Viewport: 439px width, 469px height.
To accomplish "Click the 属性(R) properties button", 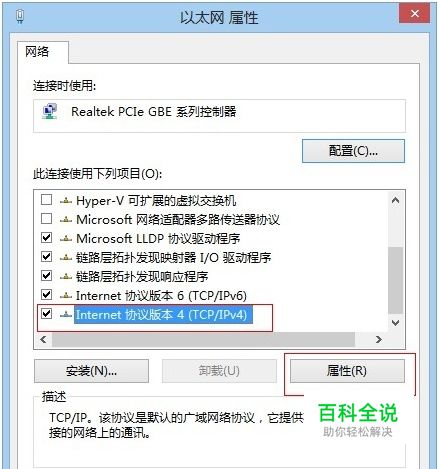I will 347,371.
